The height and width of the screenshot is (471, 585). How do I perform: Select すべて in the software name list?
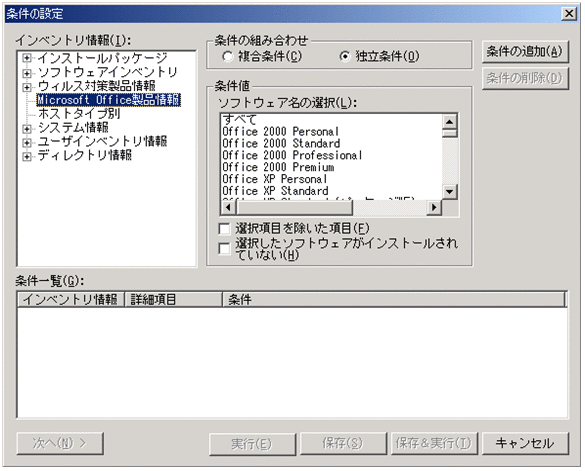(x=331, y=120)
